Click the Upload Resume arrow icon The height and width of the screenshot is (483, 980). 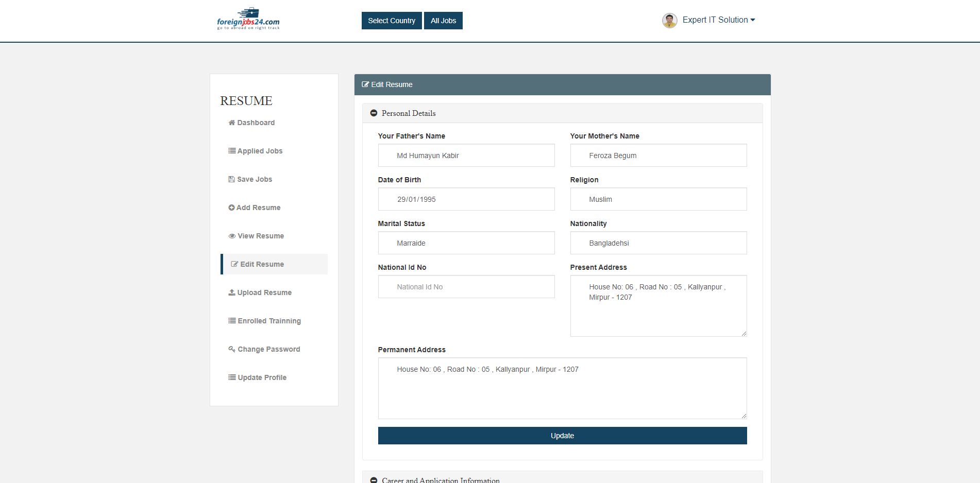pos(232,293)
